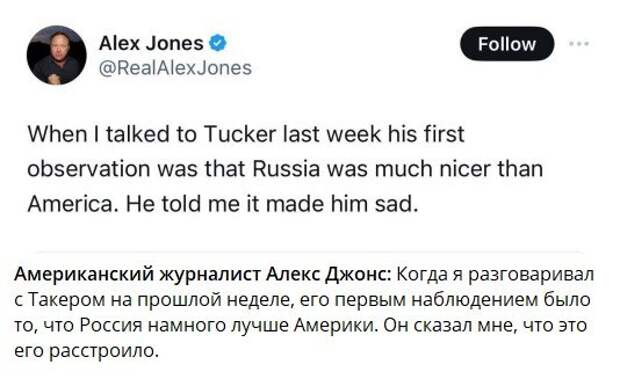This screenshot has width=620, height=379.
Task: Click the @RealAlexJones handle
Action: pyautogui.click(x=175, y=68)
